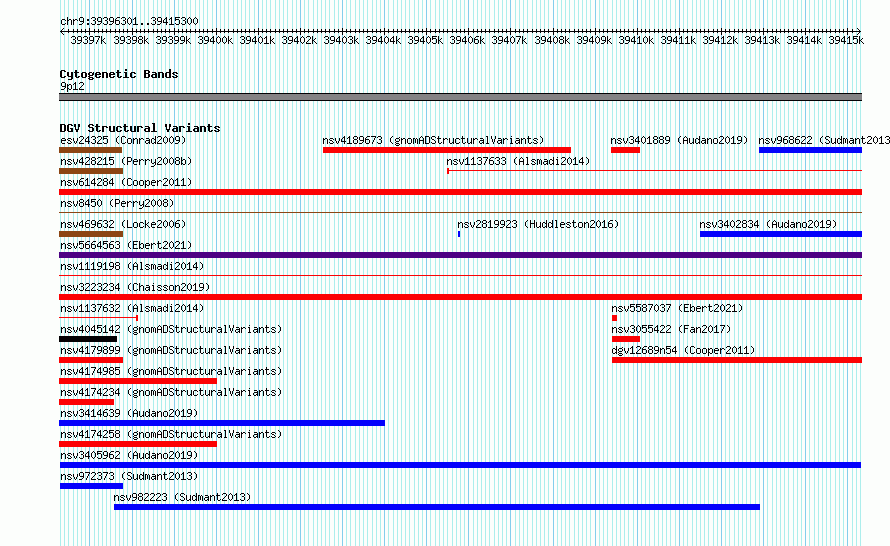Image resolution: width=890 pixels, height=546 pixels.
Task: Open nsv982223 (Sudmant2013) label
Action: pos(182,497)
